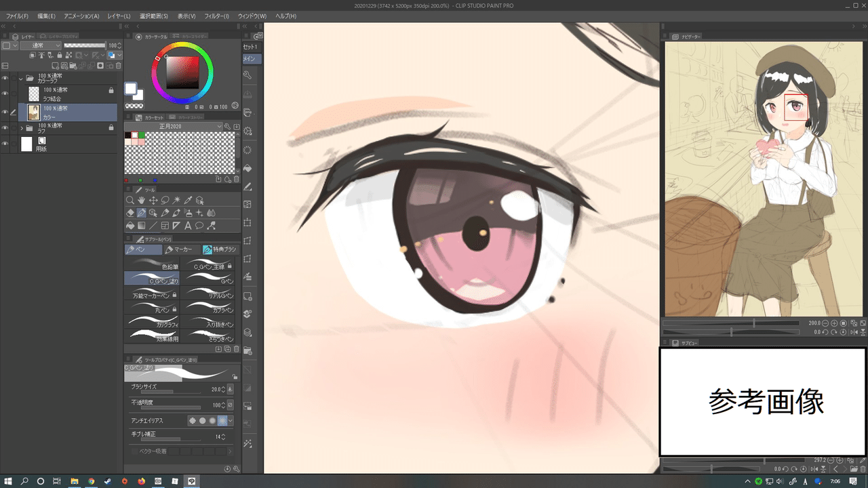This screenshot has height=488, width=868.
Task: Open the layer blend mode 通常 dropdown
Action: pyautogui.click(x=40, y=45)
